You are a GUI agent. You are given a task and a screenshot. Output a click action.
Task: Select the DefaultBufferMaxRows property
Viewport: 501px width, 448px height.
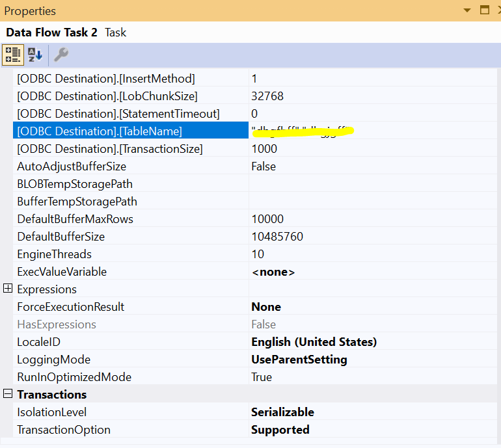[131, 219]
